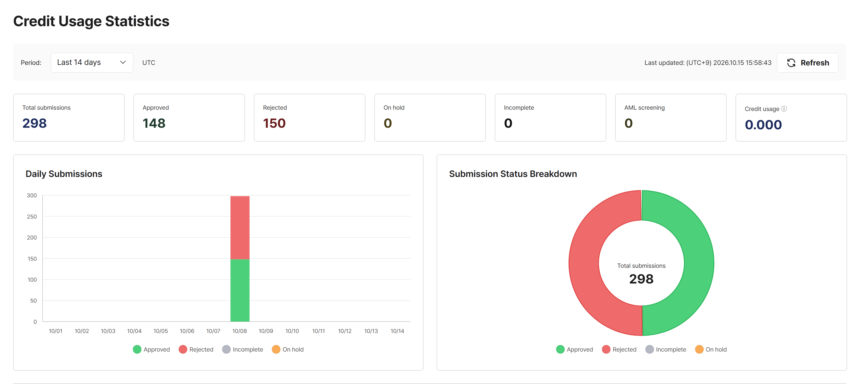Click the Submission Status Breakdown heading

513,174
